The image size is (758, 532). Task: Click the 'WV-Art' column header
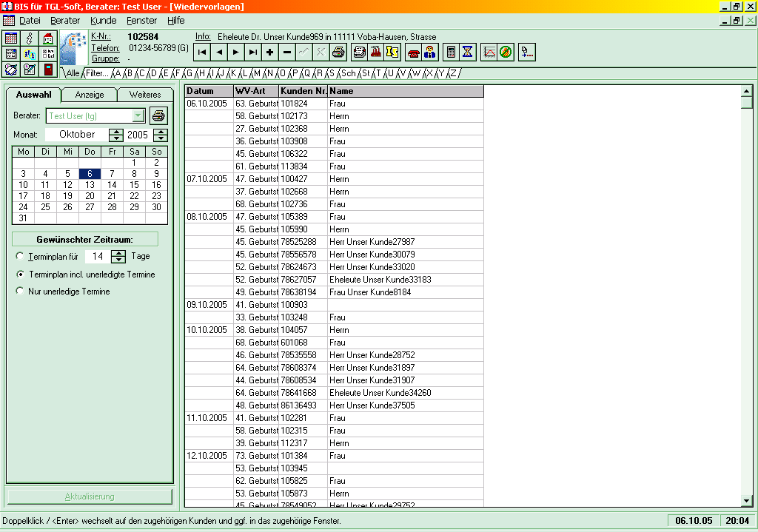[x=256, y=91]
